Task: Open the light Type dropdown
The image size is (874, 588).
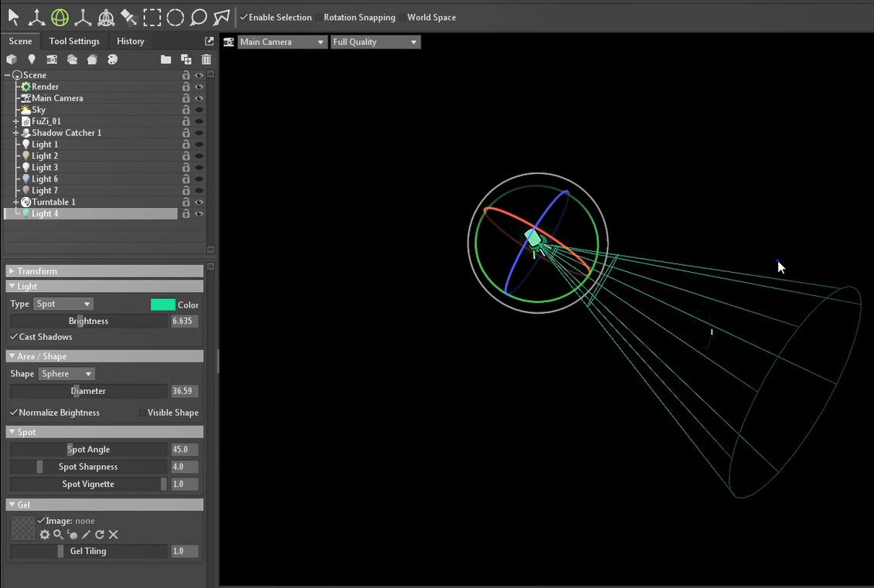Action: pyautogui.click(x=63, y=304)
